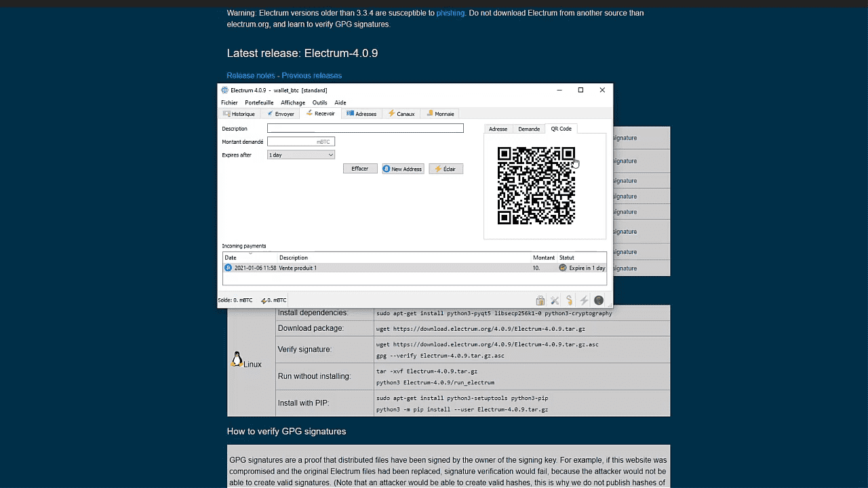Click the New Address button
The image size is (868, 488).
(x=403, y=169)
